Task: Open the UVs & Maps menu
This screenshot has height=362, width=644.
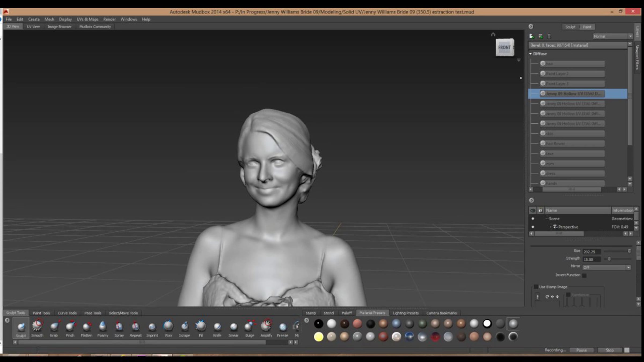Action: coord(87,19)
